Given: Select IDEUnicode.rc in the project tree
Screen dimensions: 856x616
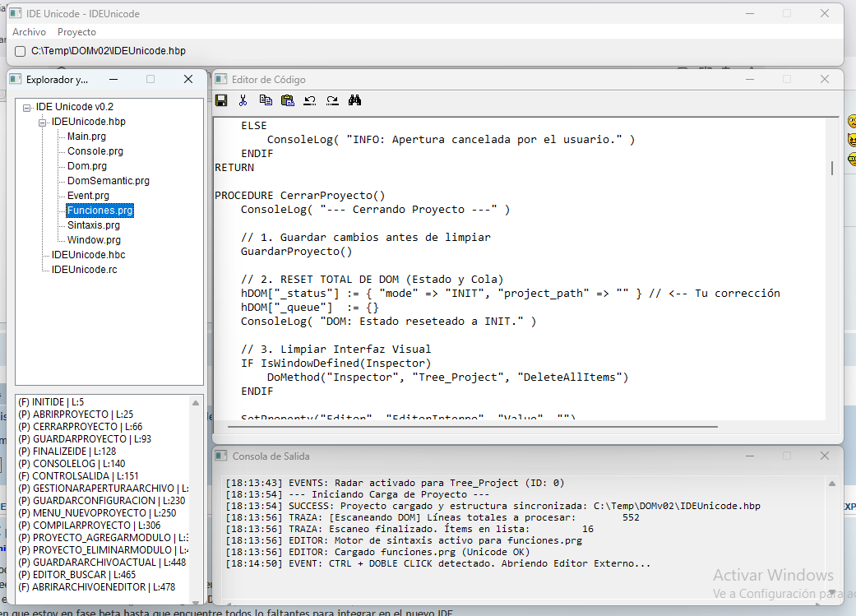Looking at the screenshot, I should coord(84,269).
